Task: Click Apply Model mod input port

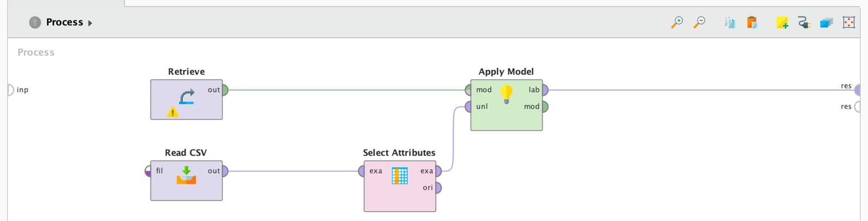Action: pyautogui.click(x=468, y=90)
